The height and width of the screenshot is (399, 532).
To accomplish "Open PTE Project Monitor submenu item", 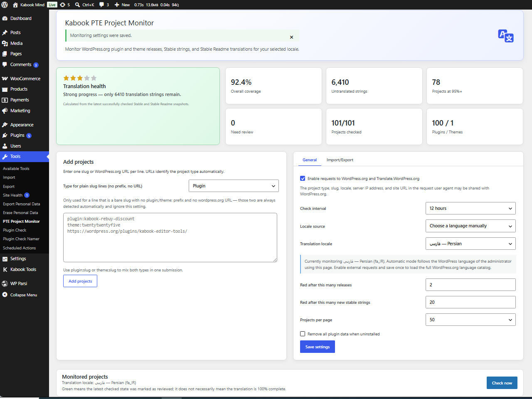I will (22, 222).
